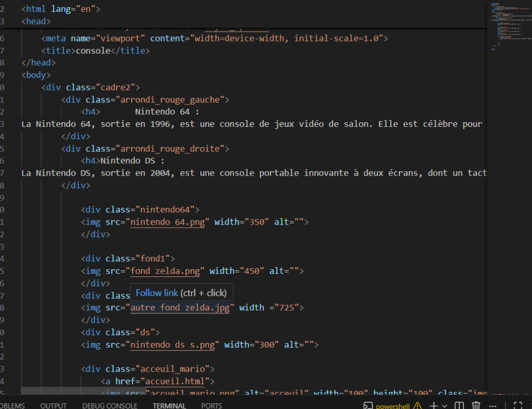Click the minimap code overview

[x=507, y=27]
